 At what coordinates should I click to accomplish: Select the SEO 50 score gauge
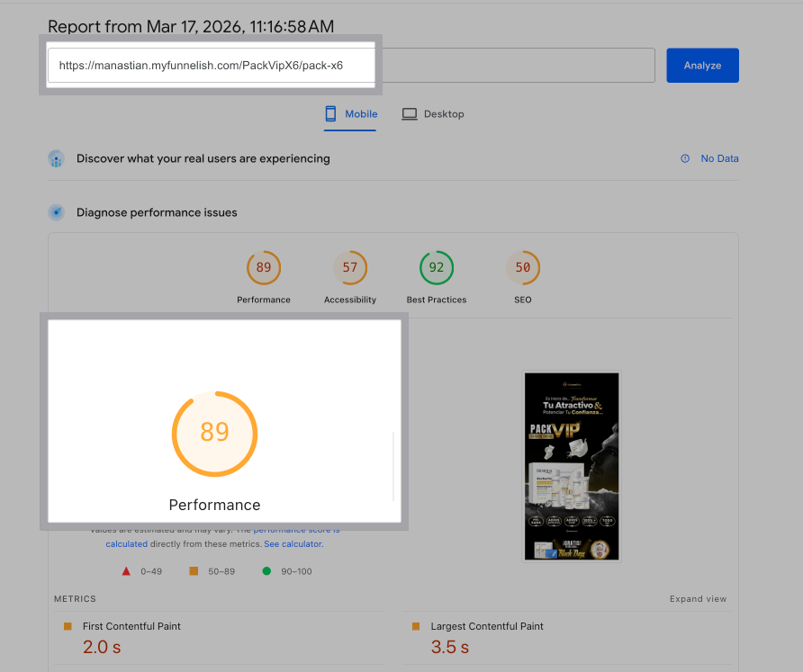pos(523,268)
